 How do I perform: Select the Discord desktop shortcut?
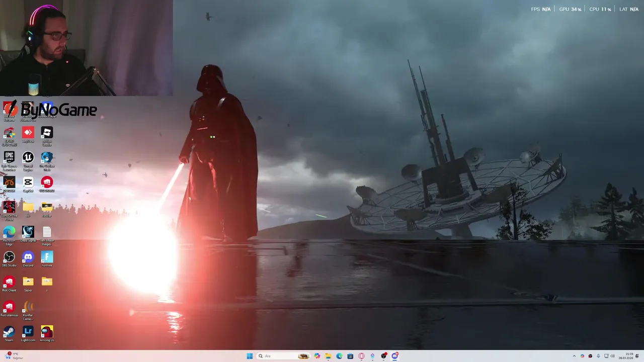28,259
